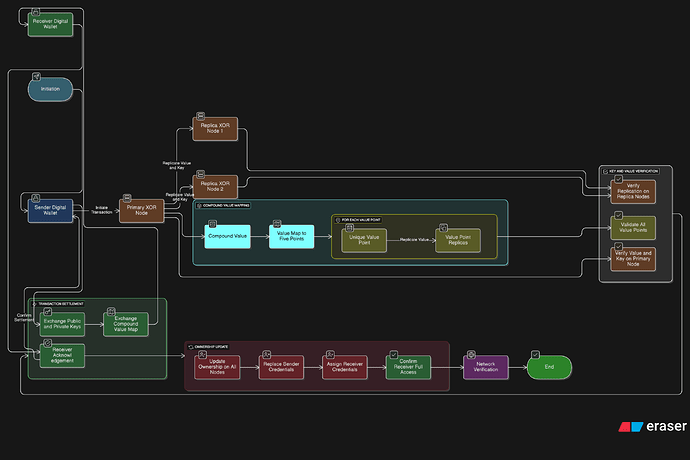The image size is (690, 460).
Task: Click the 'OWNERSHIP UPDATE' group title
Action: [x=211, y=347]
